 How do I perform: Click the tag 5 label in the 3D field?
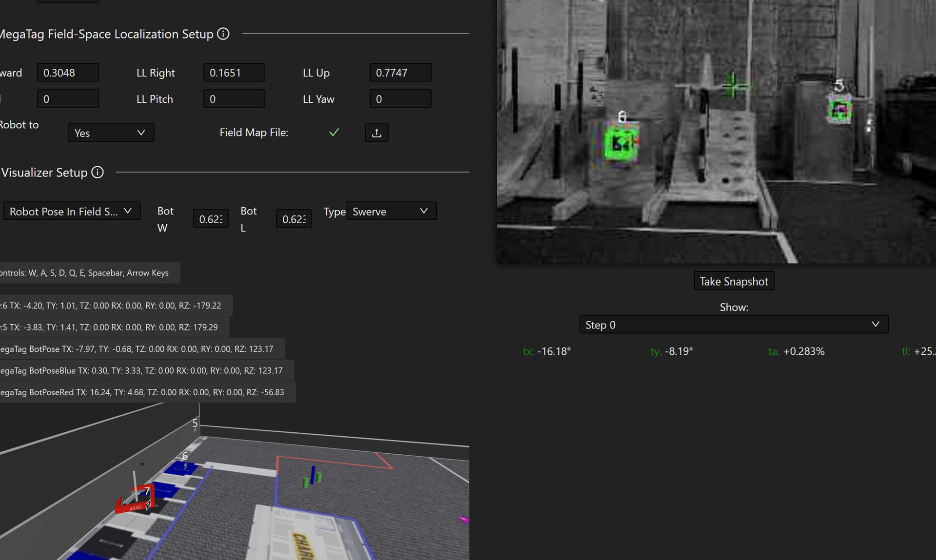(x=195, y=423)
